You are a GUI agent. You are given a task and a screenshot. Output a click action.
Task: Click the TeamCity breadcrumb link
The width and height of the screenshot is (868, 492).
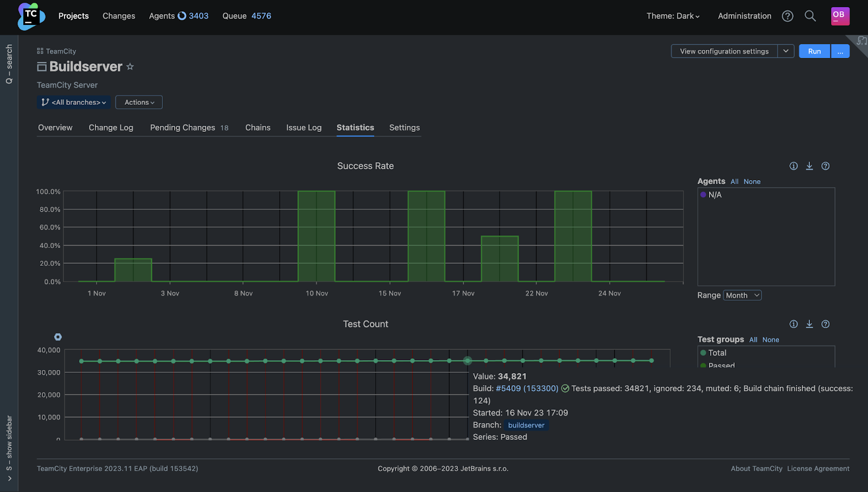[x=61, y=51]
